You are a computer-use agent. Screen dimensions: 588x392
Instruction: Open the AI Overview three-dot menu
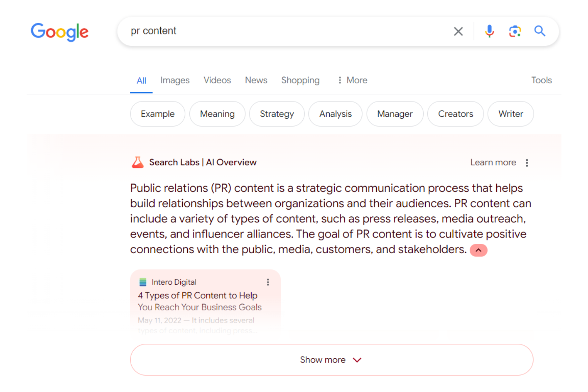527,162
